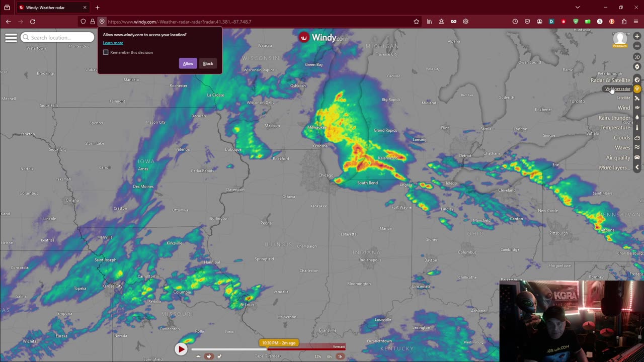Viewport: 644px width, 362px height.
Task: Select the Clouds layer icon
Action: coord(637,138)
